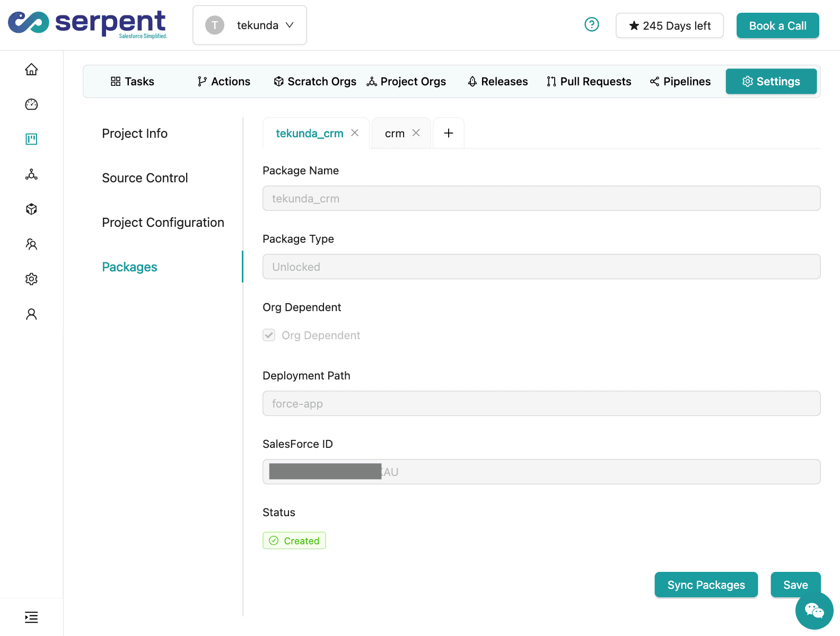Viewport: 840px width, 636px height.
Task: Open the team members sidebar icon
Action: pyautogui.click(x=31, y=244)
